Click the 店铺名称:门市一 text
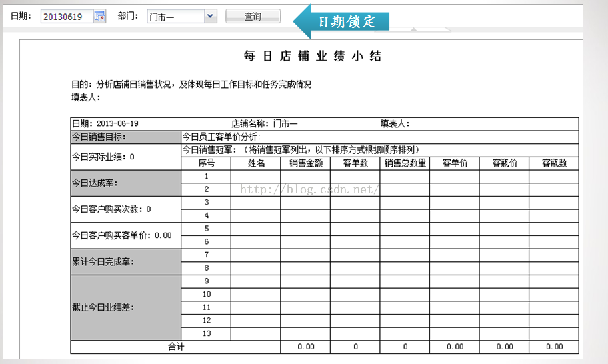Image resolution: width=608 pixels, height=364 pixels. pos(265,123)
